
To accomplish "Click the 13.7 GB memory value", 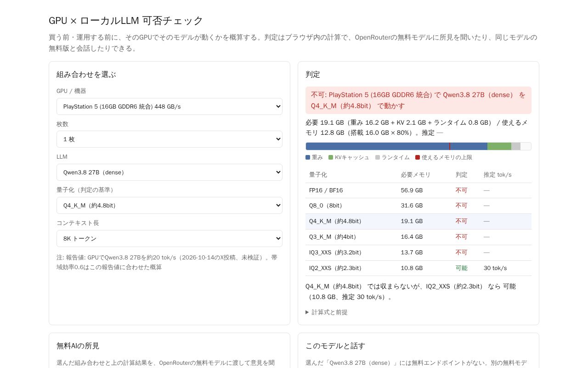I will click(412, 253).
